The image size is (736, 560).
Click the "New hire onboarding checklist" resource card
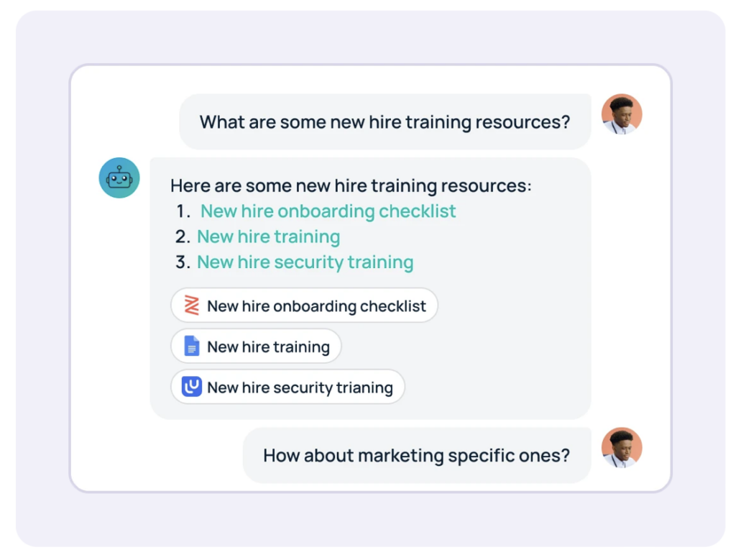click(x=304, y=305)
